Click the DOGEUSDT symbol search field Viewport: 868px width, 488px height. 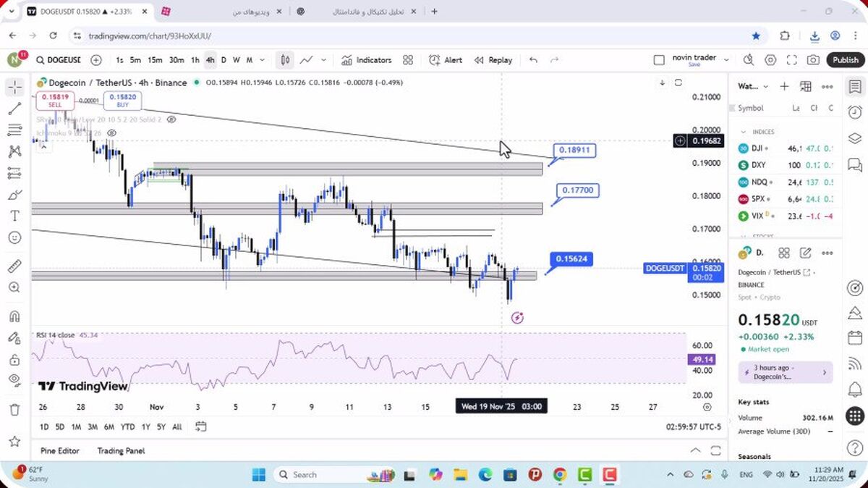(x=59, y=60)
